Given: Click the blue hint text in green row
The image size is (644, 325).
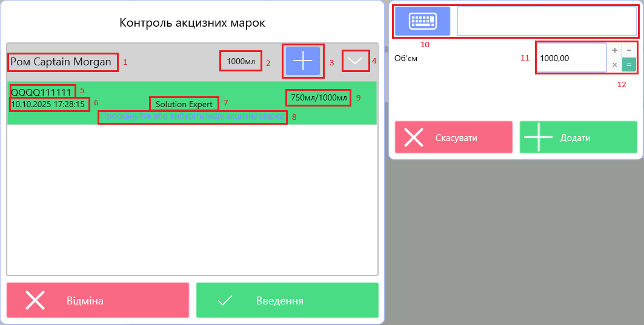Looking at the screenshot, I should tap(192, 117).
